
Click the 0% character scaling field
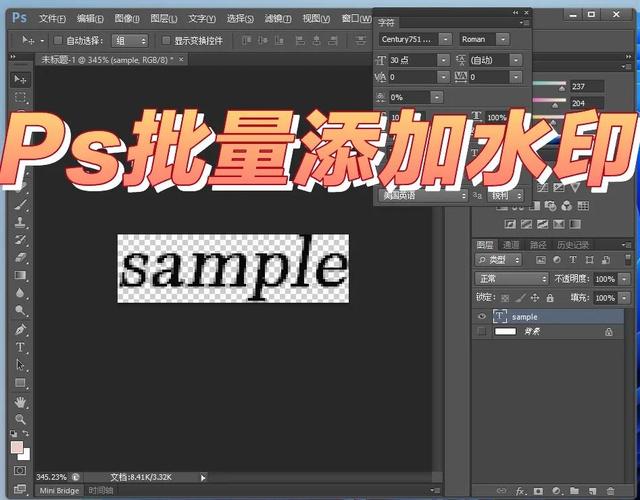click(409, 97)
